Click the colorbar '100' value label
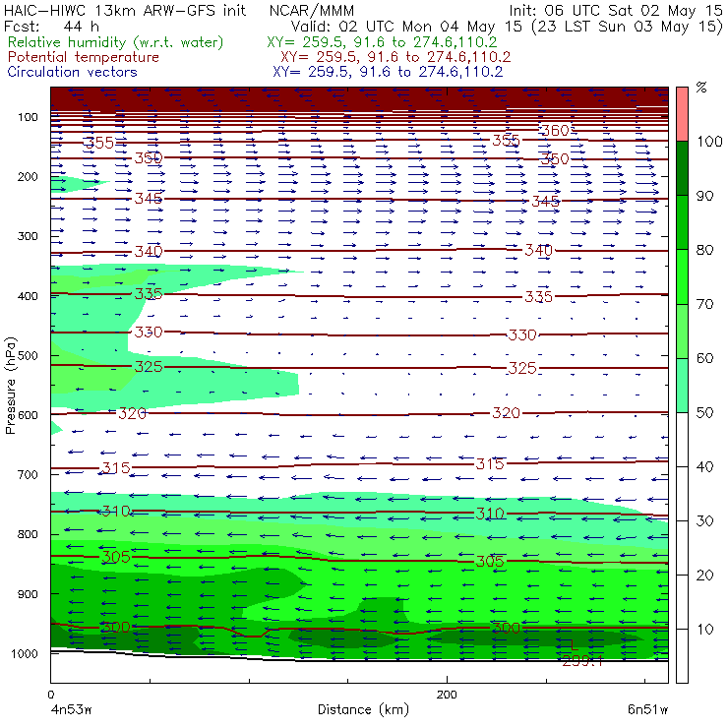The height and width of the screenshot is (728, 728). pyautogui.click(x=709, y=141)
